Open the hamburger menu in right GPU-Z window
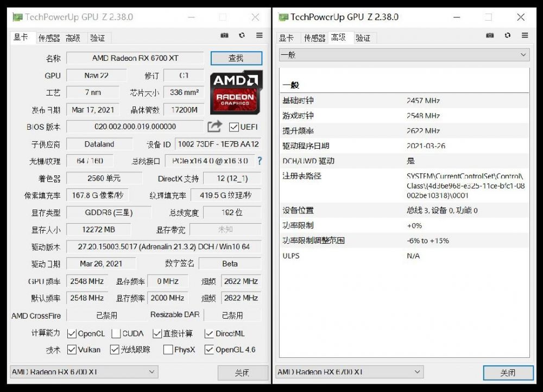543x392 pixels. pyautogui.click(x=525, y=35)
